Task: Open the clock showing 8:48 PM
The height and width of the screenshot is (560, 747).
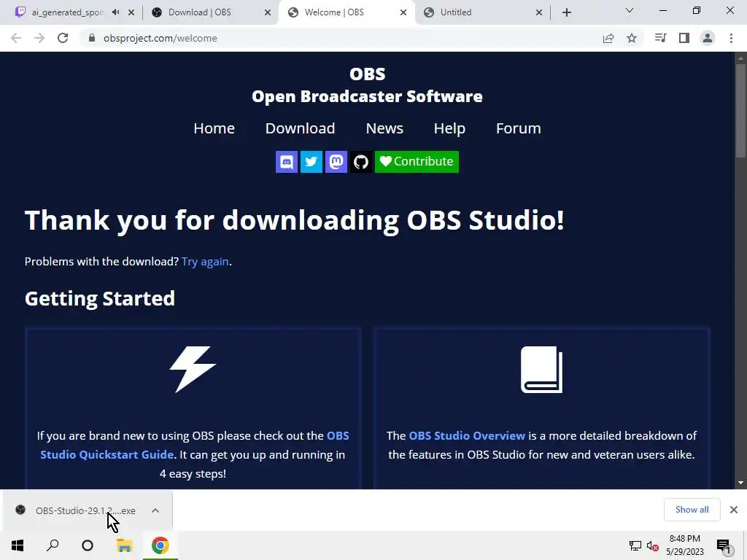Action: (684, 545)
